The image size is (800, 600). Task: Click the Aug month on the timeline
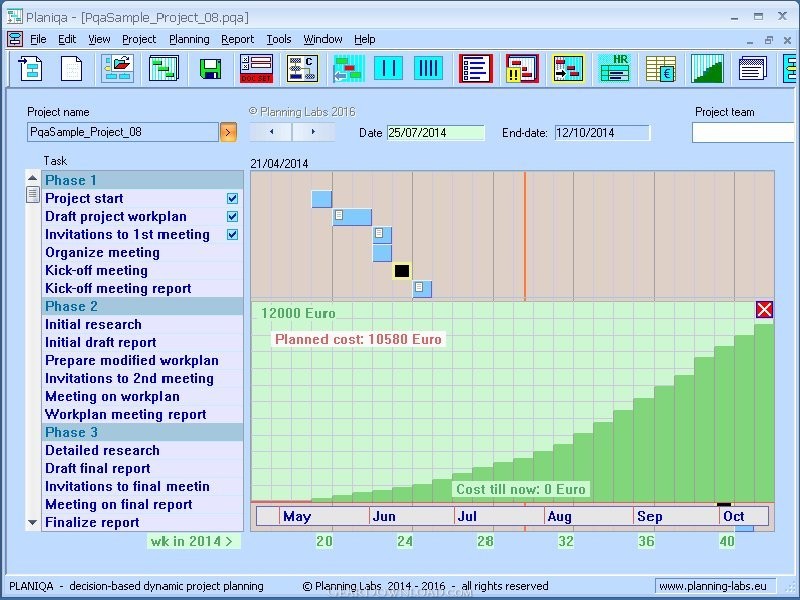[x=560, y=516]
